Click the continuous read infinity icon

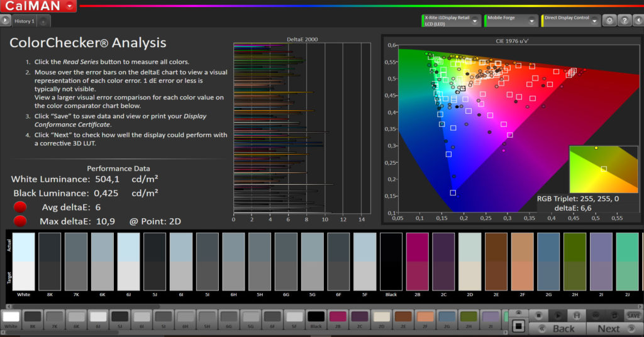[595, 314]
